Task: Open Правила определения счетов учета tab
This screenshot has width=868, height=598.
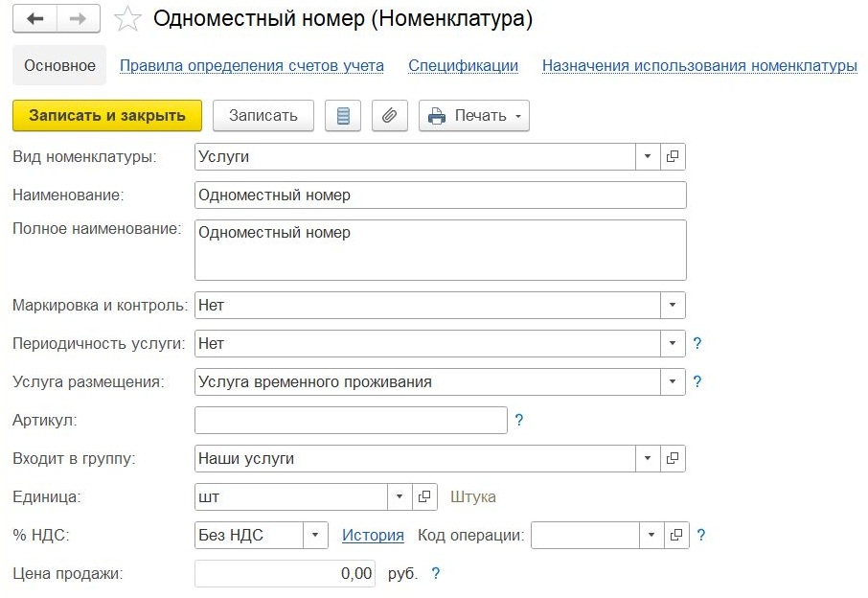Action: coord(252,65)
